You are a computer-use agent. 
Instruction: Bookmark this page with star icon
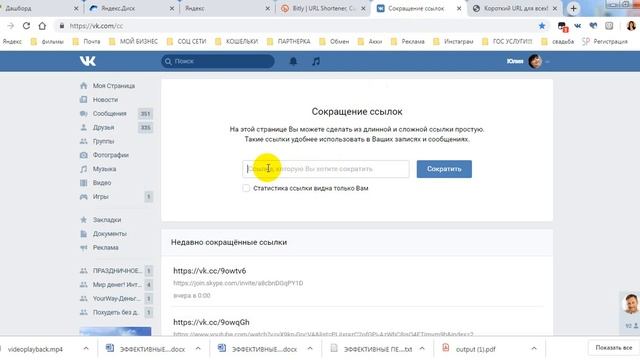(x=542, y=26)
